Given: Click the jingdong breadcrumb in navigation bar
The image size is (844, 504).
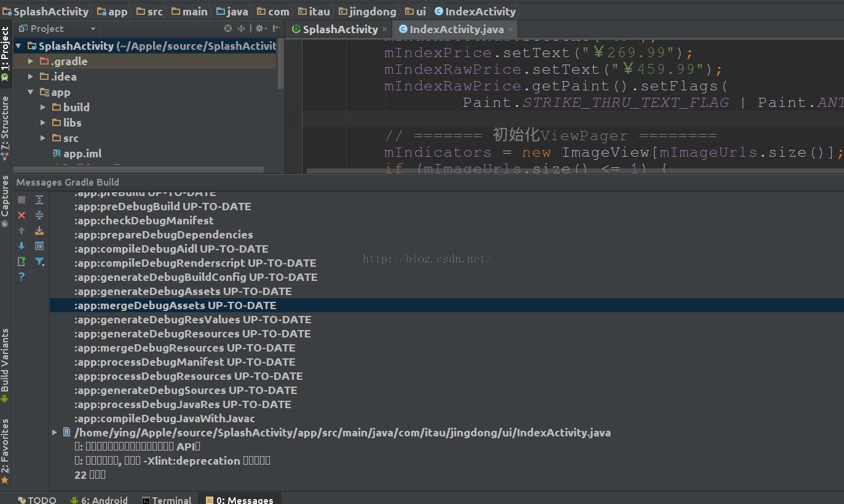Looking at the screenshot, I should [x=367, y=11].
